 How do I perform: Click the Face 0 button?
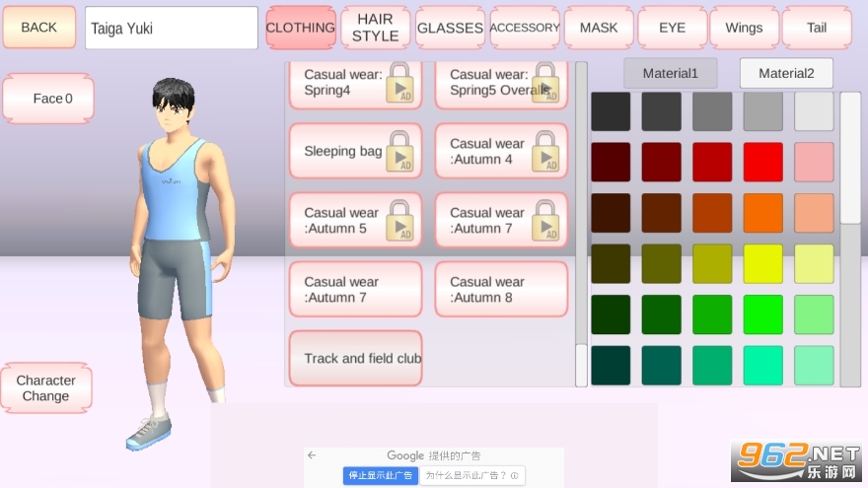click(x=48, y=99)
